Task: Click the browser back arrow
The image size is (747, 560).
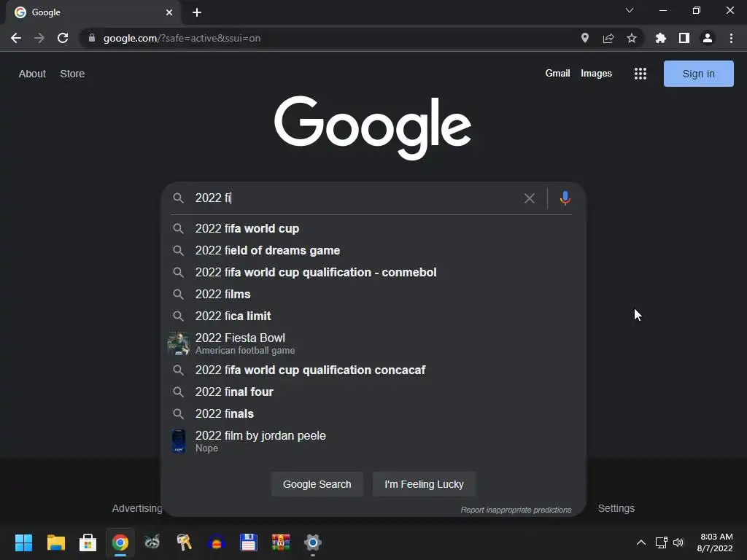Action: tap(16, 38)
